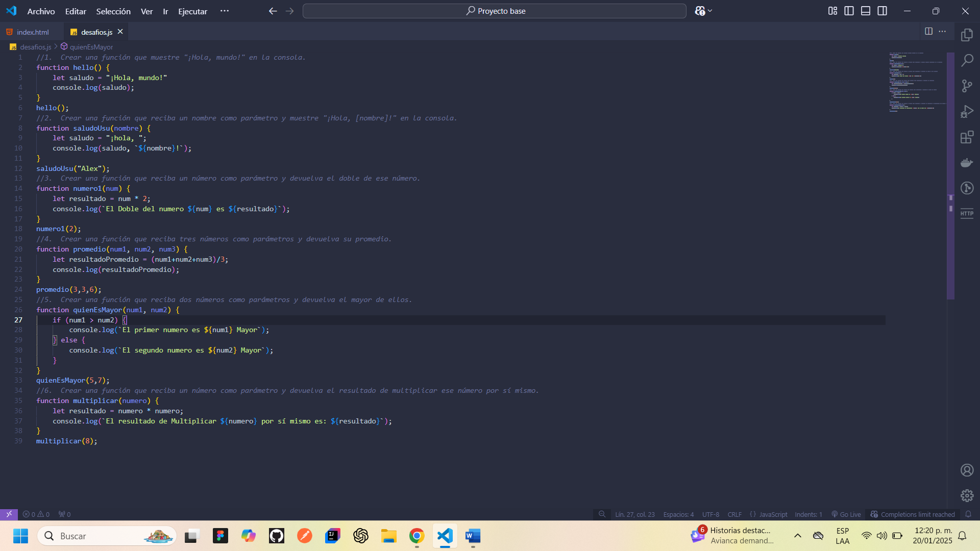Open the Ir menu
This screenshot has width=980, height=551.
click(x=165, y=11)
